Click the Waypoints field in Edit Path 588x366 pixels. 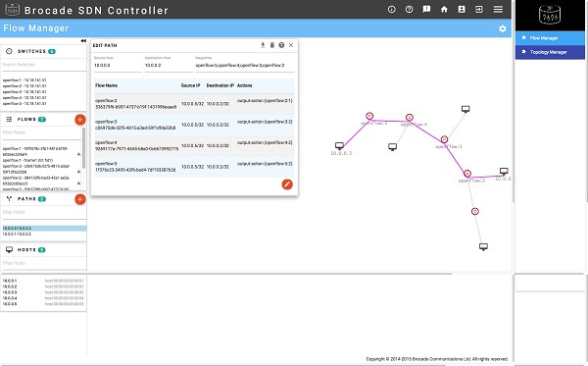pos(244,66)
